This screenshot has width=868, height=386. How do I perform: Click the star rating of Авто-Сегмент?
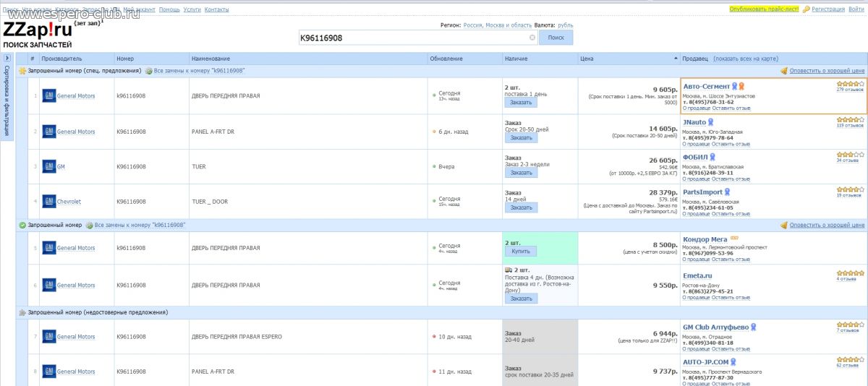(x=850, y=84)
